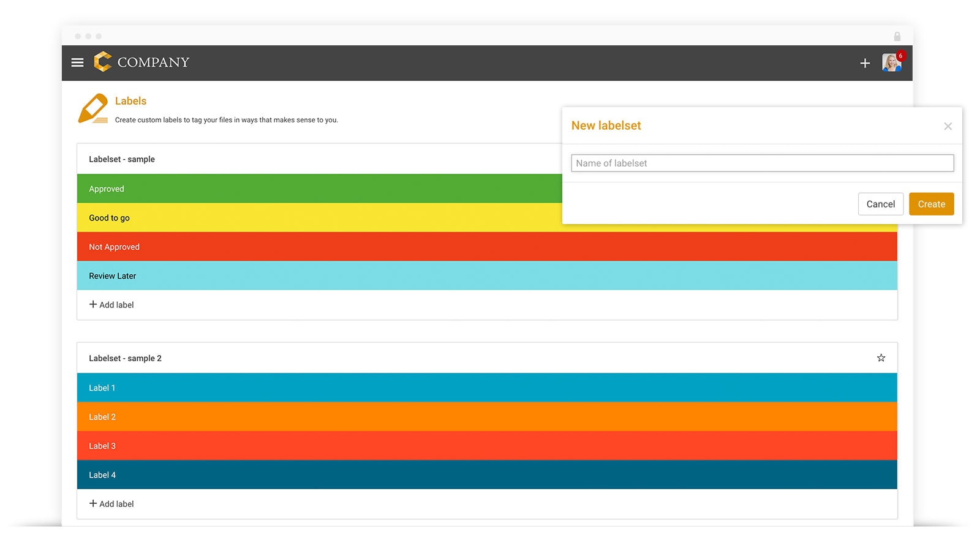This screenshot has width=980, height=551.
Task: Select the blue Label 1 row
Action: tap(486, 388)
